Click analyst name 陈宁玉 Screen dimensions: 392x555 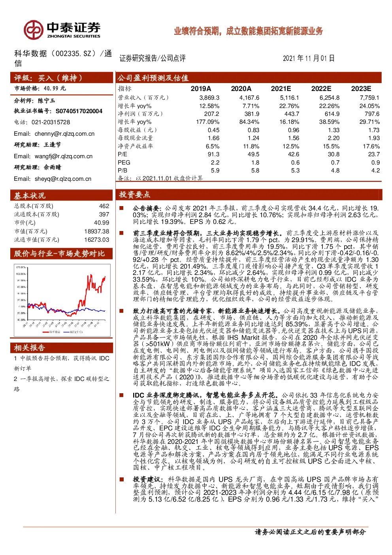pyautogui.click(x=46, y=101)
